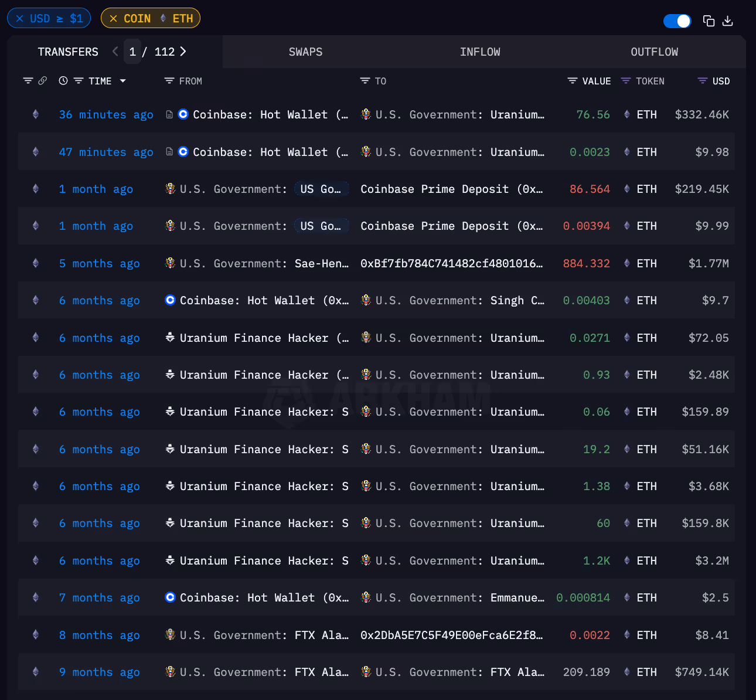Image resolution: width=756 pixels, height=700 pixels.
Task: Open the US Go… tag in the 0.00394 row
Action: (321, 226)
